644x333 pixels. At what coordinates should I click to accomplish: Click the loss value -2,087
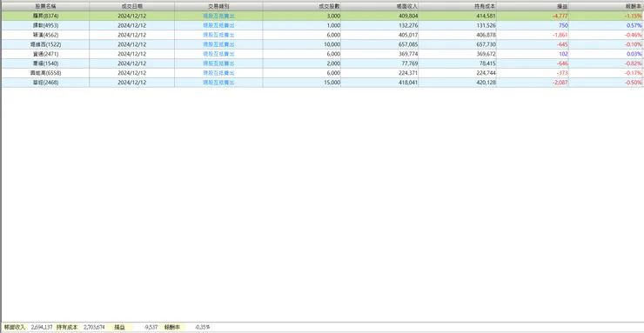561,83
